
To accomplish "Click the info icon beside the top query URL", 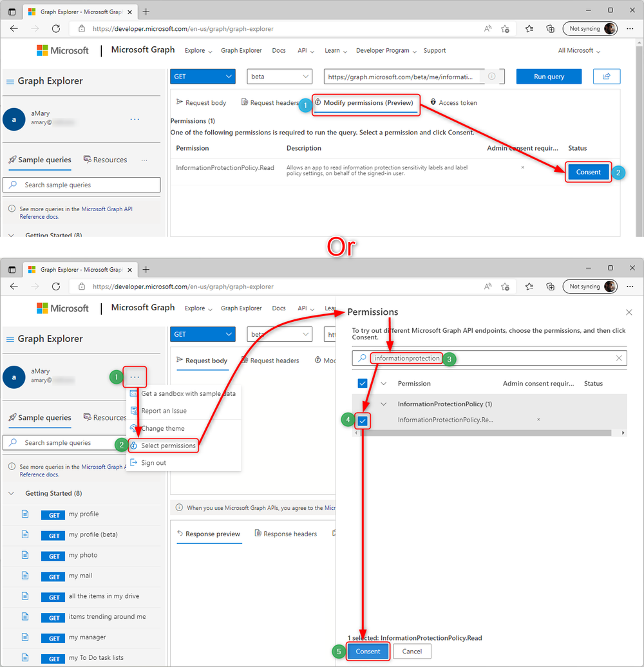I will click(492, 76).
